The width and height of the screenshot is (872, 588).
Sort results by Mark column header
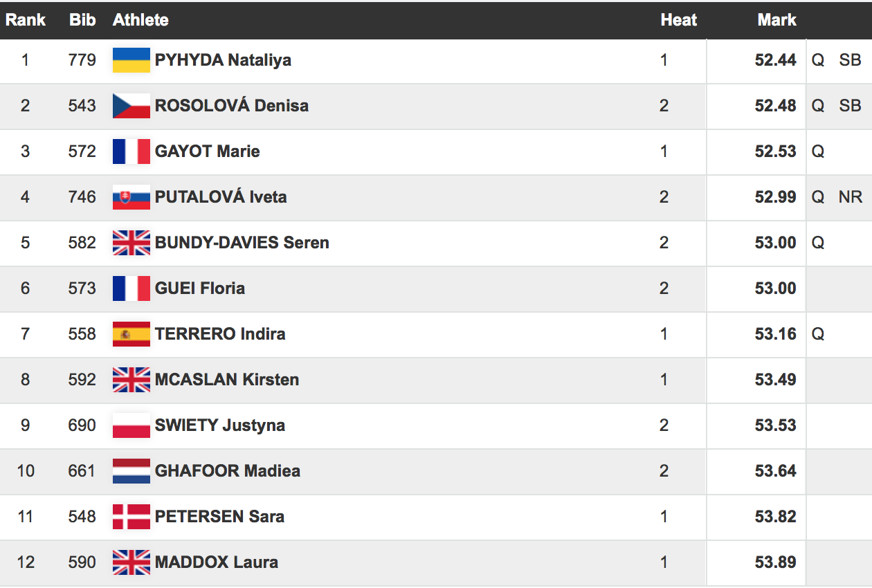776,20
